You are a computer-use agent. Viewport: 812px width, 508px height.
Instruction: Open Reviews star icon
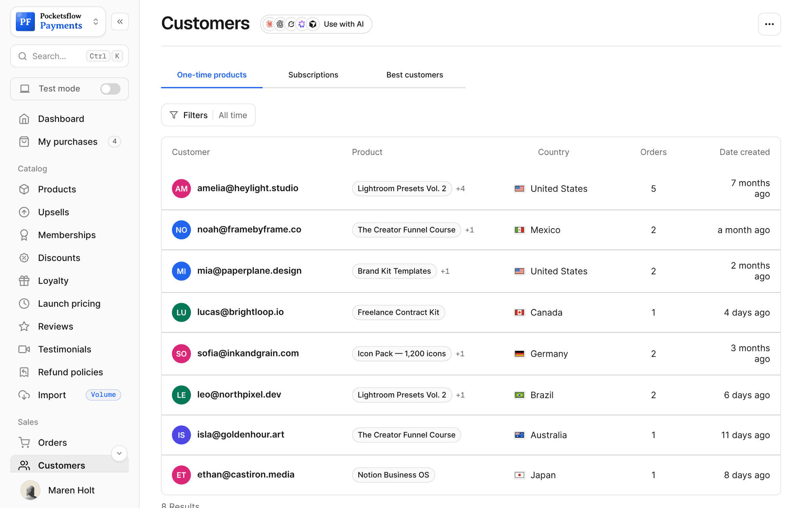tap(24, 326)
